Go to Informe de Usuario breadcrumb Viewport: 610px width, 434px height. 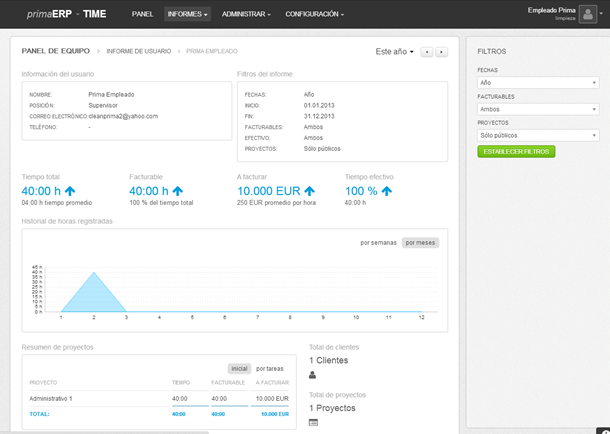click(139, 51)
